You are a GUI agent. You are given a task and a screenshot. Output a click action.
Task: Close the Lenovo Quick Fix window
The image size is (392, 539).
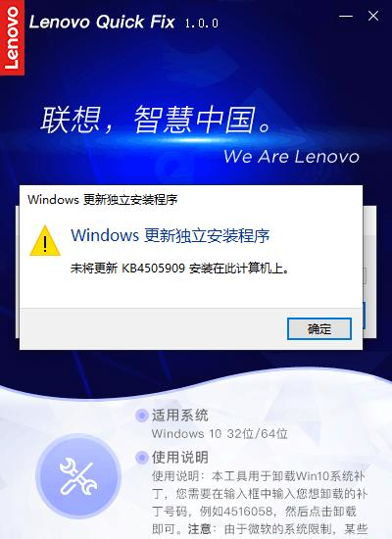(373, 16)
